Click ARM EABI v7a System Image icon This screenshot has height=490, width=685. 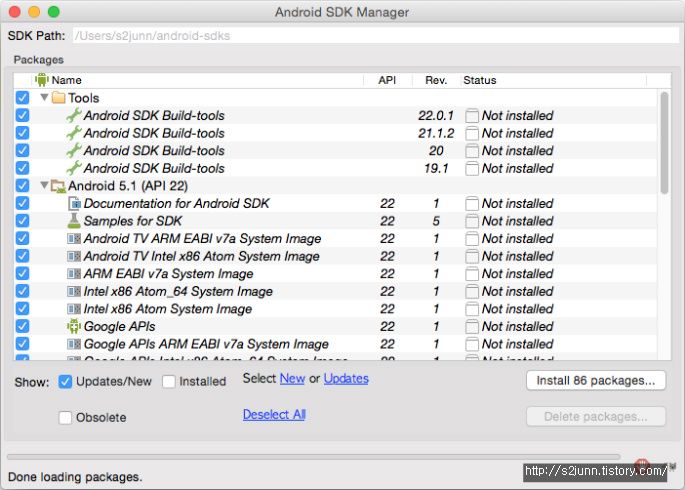pos(74,274)
